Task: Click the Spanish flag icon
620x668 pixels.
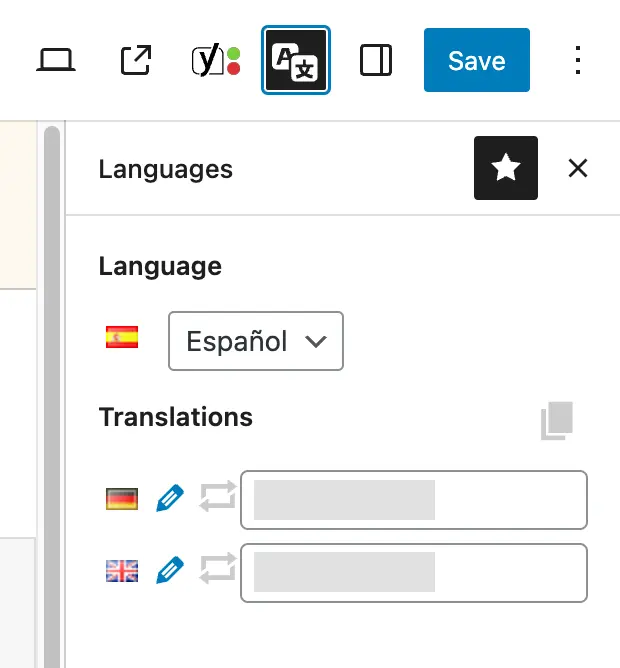Action: coord(122,338)
